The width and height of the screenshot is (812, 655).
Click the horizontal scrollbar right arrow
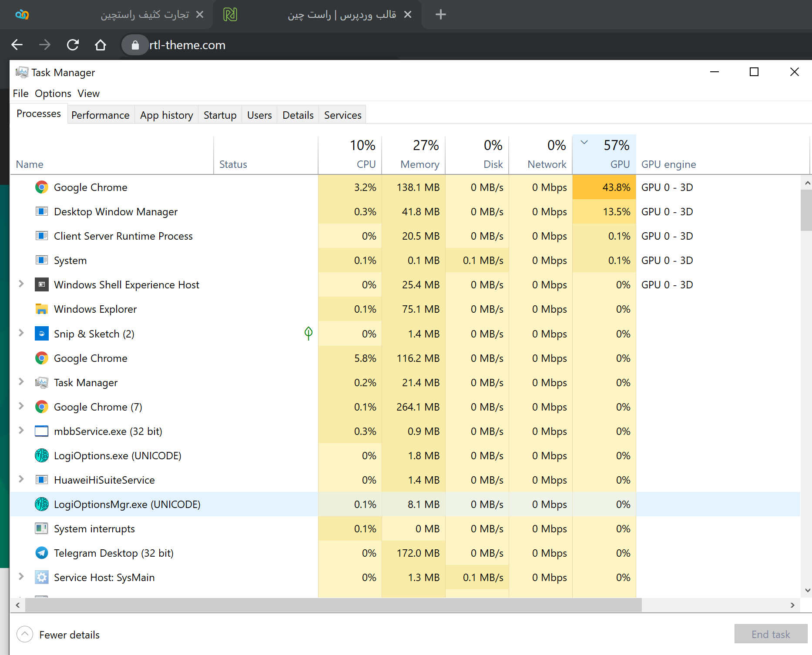pyautogui.click(x=792, y=605)
